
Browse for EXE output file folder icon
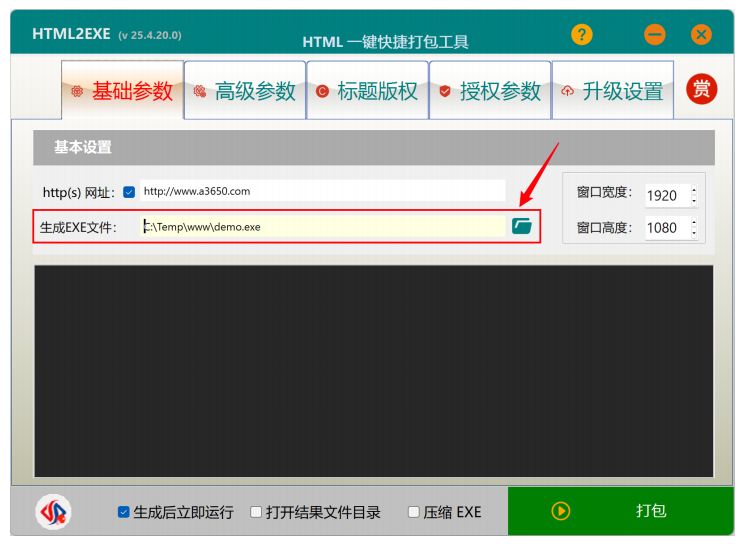pos(522,226)
